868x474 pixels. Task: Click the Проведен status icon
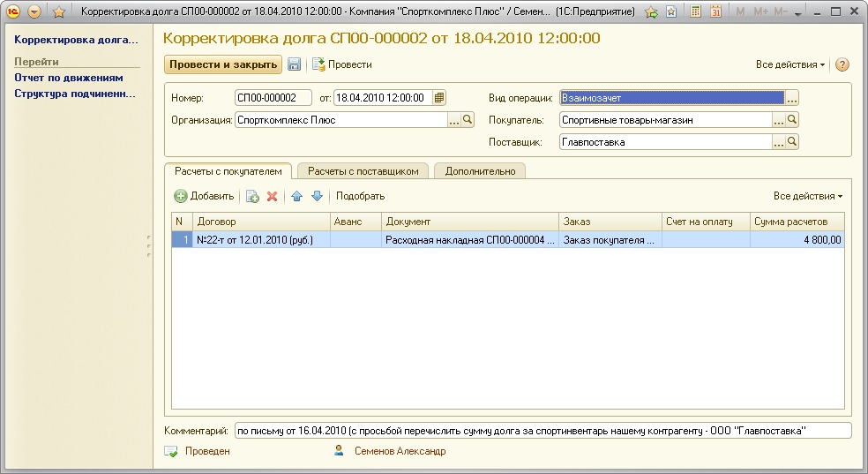click(x=171, y=451)
